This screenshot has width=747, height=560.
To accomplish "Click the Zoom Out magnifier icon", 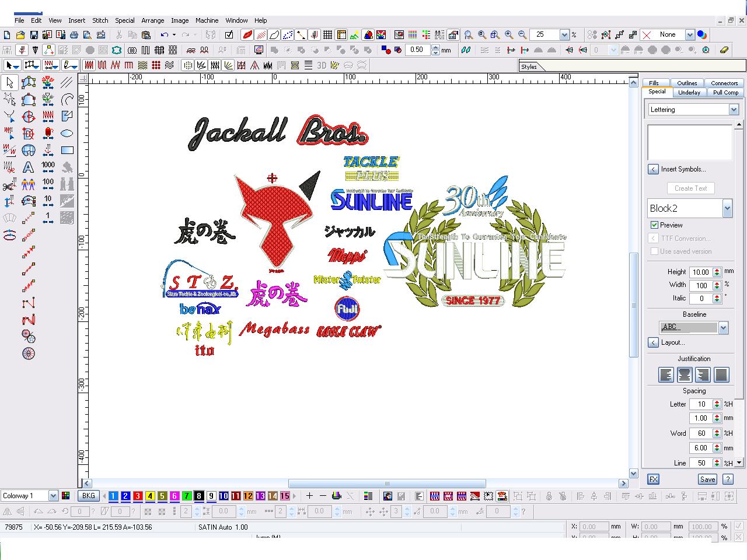I will [x=522, y=35].
